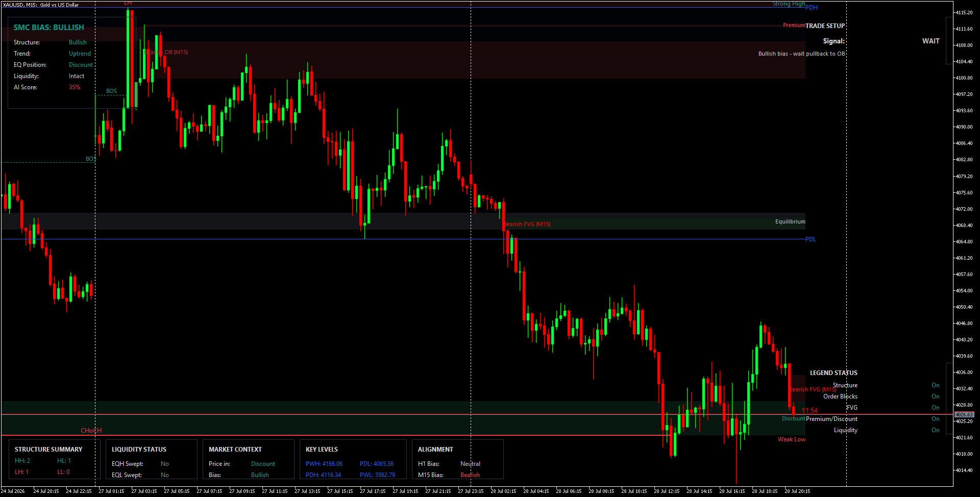980x497 pixels.
Task: Select the SMC BIAS: BULLISH panel title
Action: coord(48,28)
